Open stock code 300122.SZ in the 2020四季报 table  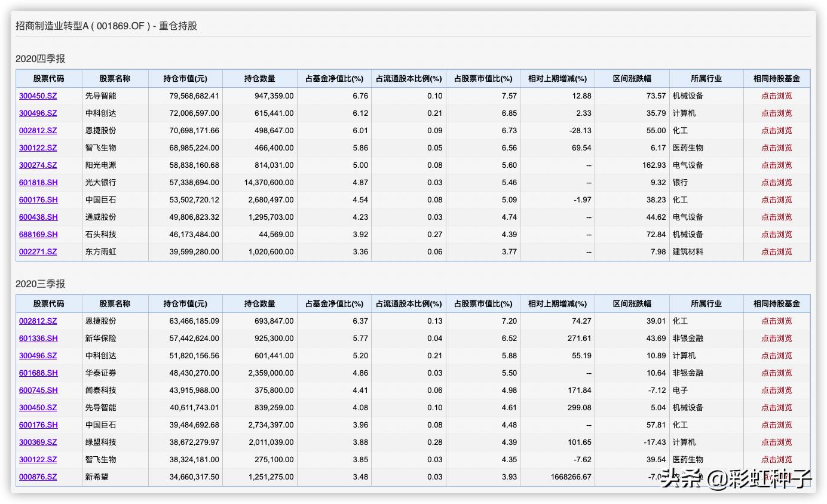pos(38,147)
